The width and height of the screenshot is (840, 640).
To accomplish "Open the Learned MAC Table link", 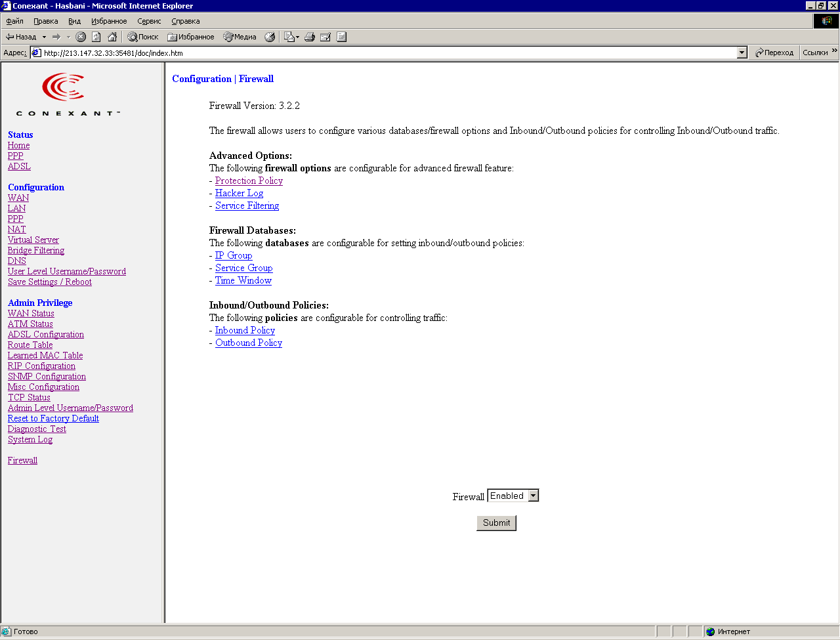I will click(x=45, y=355).
